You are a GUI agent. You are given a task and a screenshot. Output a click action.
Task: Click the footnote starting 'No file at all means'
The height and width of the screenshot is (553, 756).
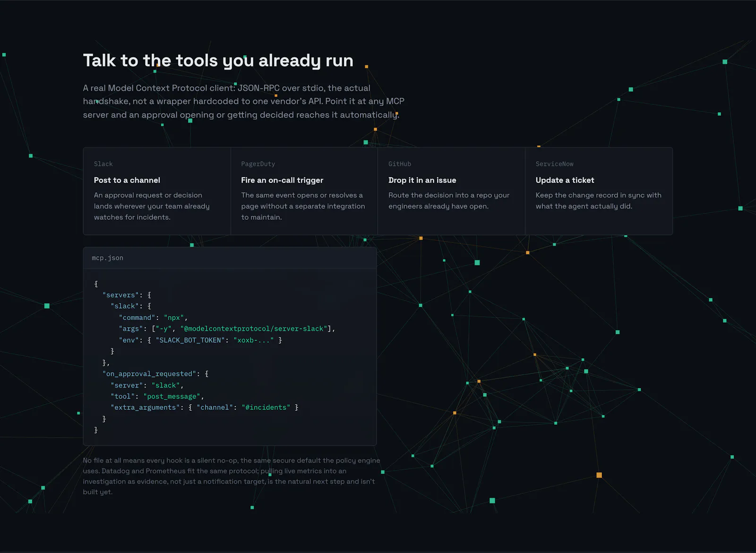[x=232, y=476]
